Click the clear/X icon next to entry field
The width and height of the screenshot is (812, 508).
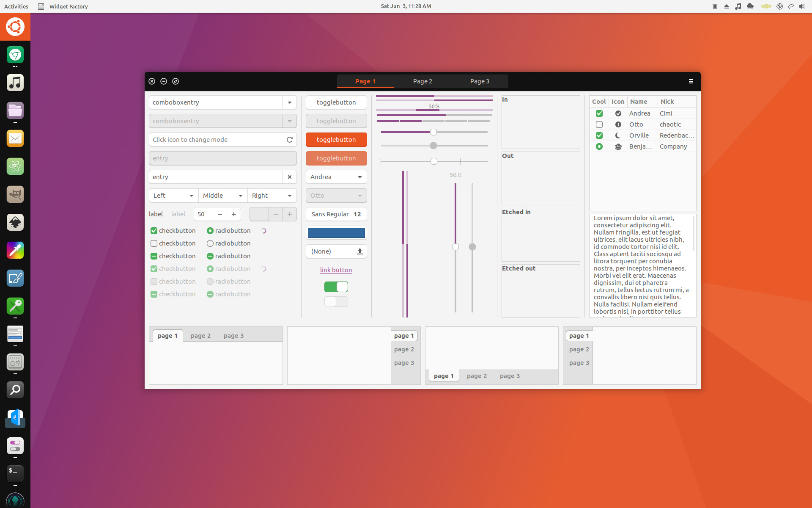tap(289, 176)
